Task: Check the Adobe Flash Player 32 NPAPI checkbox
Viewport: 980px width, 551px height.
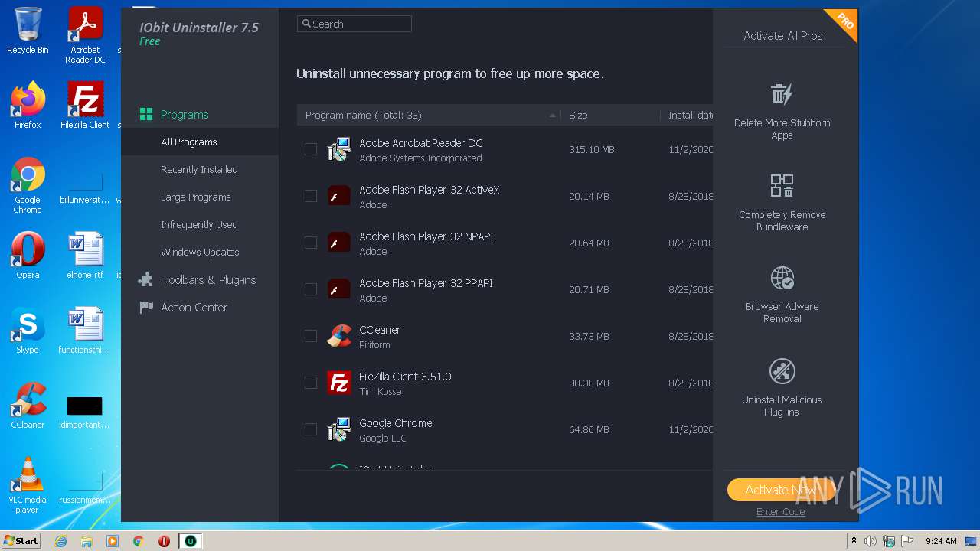Action: pyautogui.click(x=311, y=243)
